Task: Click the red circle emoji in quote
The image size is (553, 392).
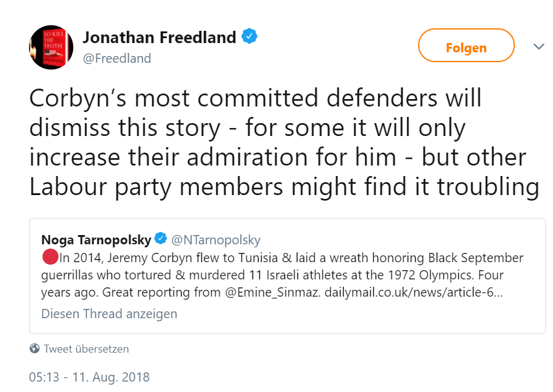Action: pyautogui.click(x=49, y=257)
